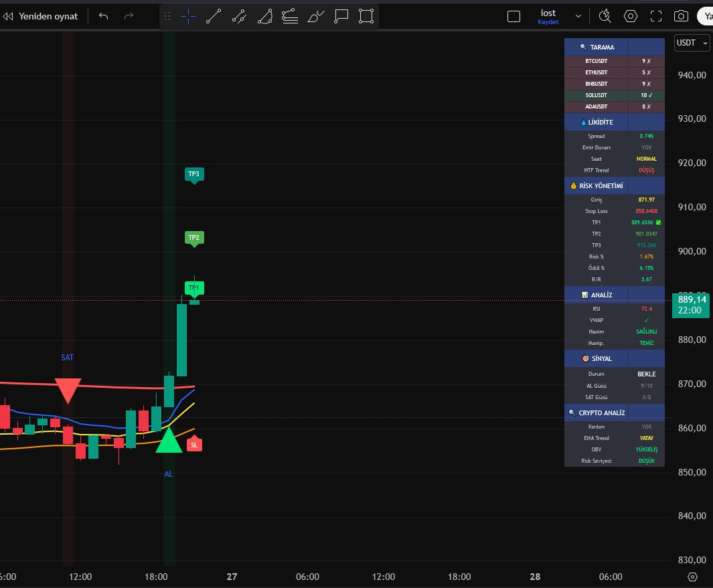Click the TP1 target label
713x588 pixels.
pos(194,289)
